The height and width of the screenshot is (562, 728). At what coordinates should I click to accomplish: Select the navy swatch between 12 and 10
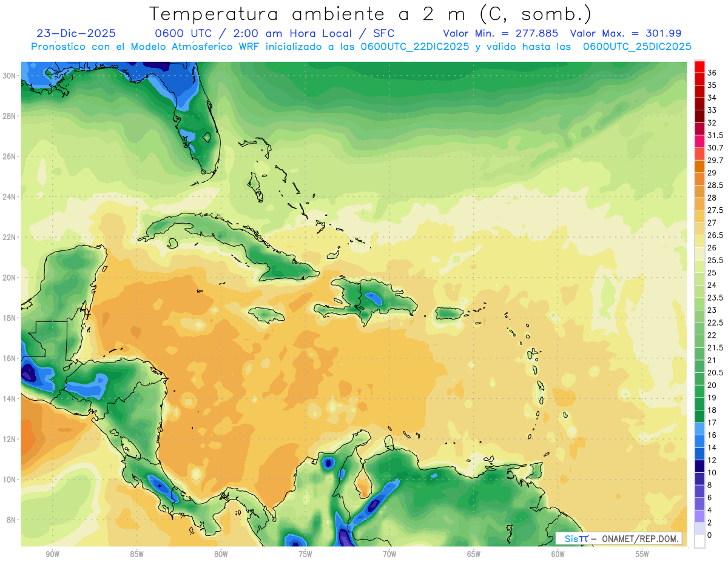tap(699, 466)
